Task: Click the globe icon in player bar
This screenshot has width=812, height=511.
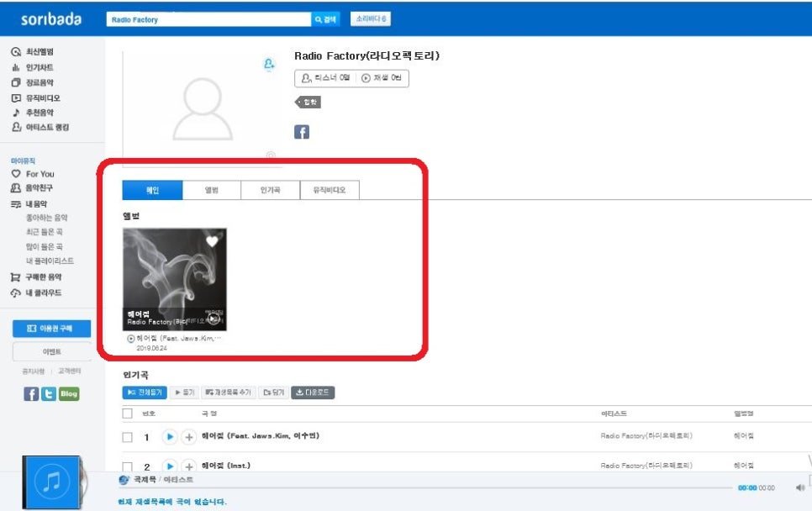Action: pyautogui.click(x=124, y=480)
